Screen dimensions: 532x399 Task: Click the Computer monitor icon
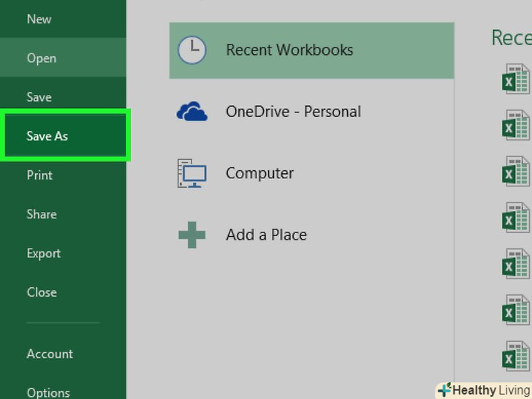click(191, 173)
